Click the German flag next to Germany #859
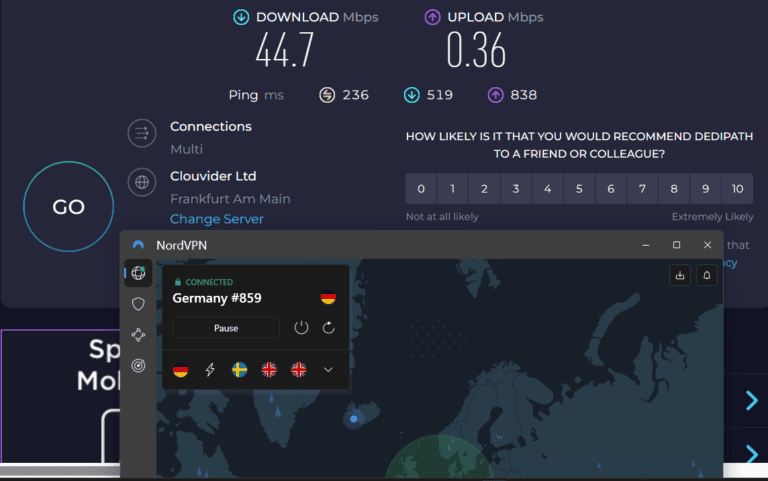 point(328,297)
